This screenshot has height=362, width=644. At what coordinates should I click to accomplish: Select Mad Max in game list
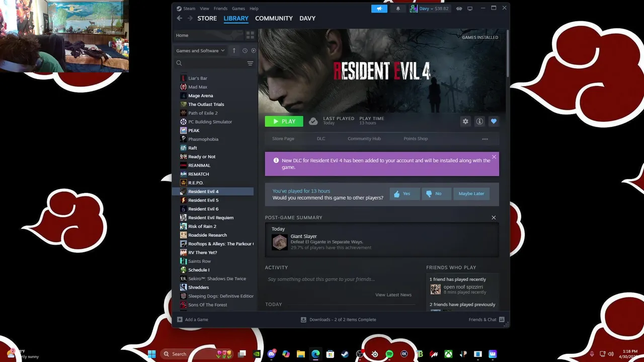coord(213,87)
